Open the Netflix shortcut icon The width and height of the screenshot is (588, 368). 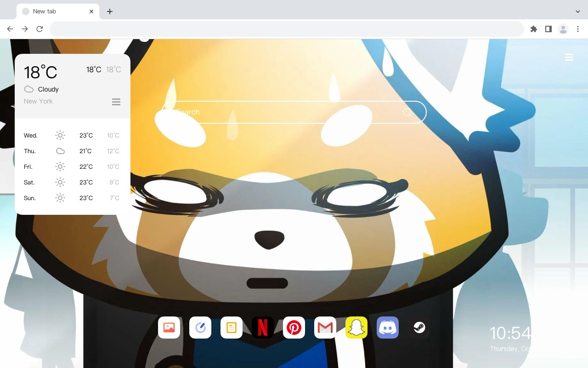coord(263,328)
